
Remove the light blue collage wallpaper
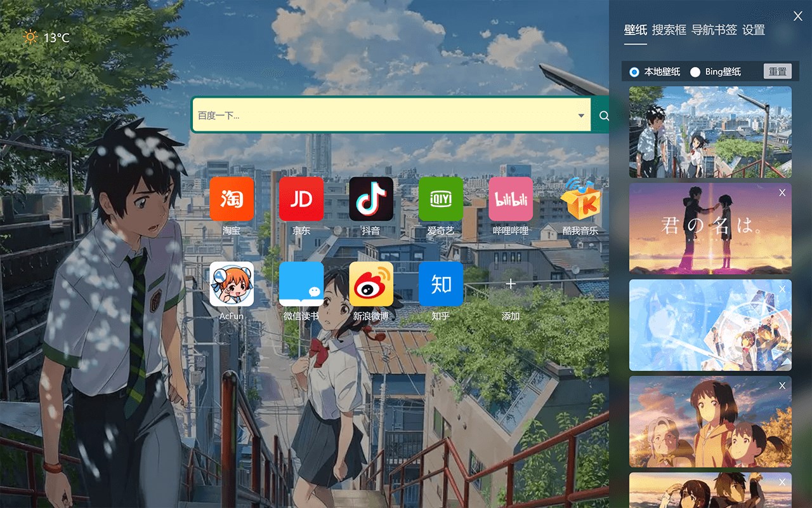click(782, 289)
